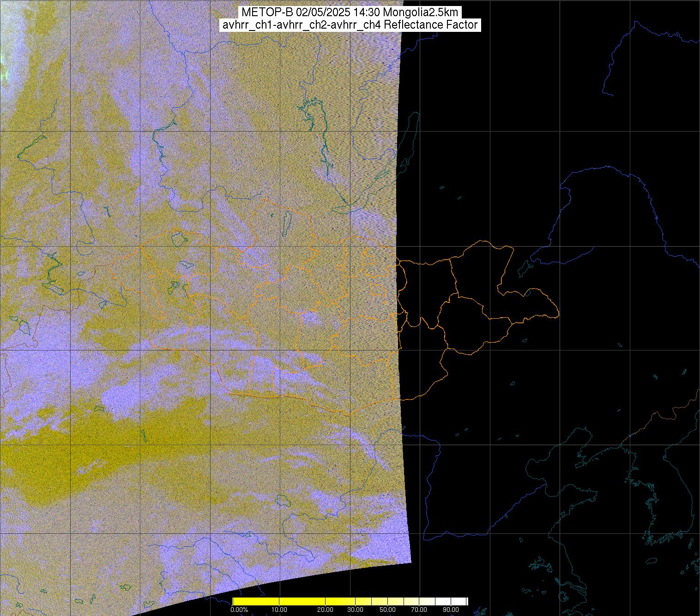
Task: Click the '70.00' colorbar label
Action: pos(419,610)
